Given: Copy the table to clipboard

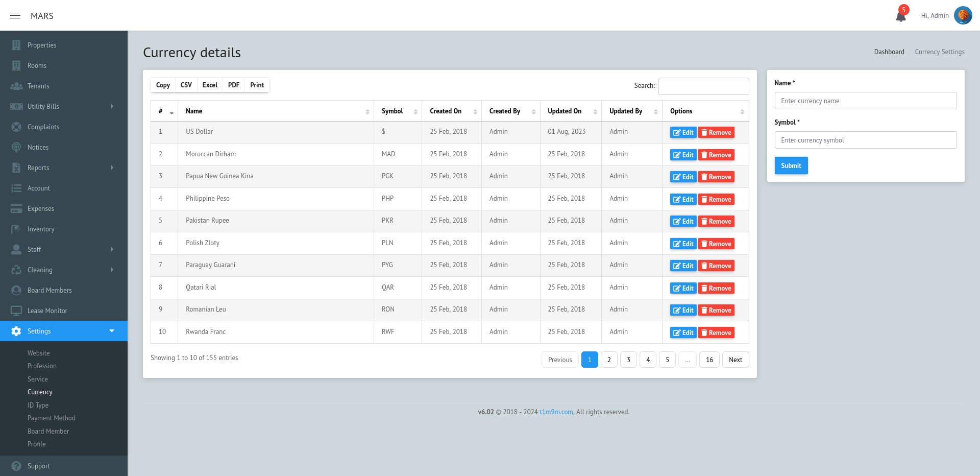Looking at the screenshot, I should coord(163,85).
